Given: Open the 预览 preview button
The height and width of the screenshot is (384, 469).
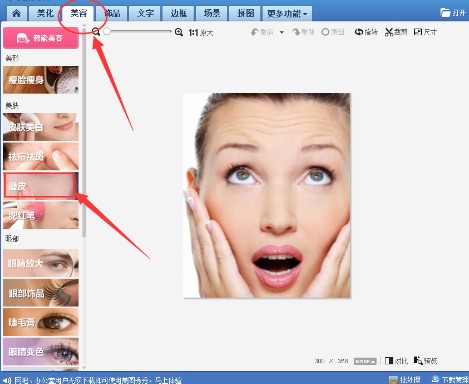Looking at the screenshot, I should pyautogui.click(x=425, y=361).
